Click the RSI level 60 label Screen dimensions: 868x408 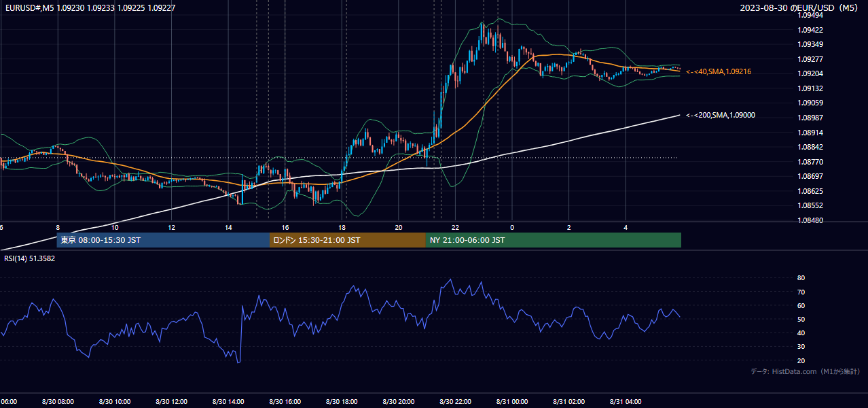[801, 305]
